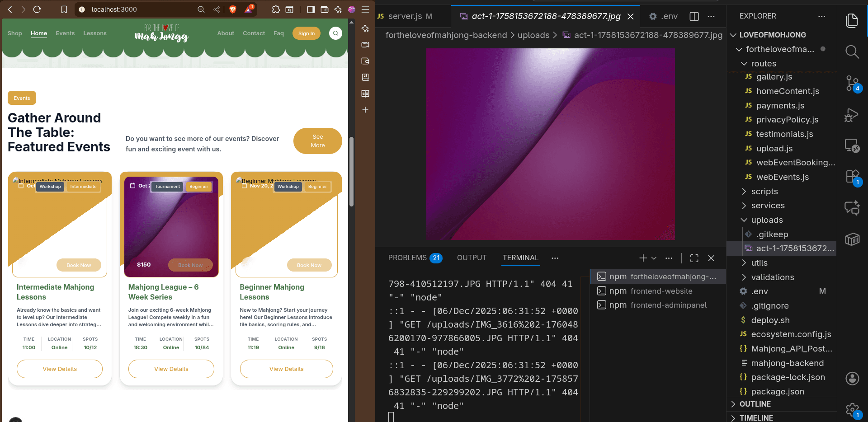
Task: Click the Brave Shields icon
Action: click(233, 9)
